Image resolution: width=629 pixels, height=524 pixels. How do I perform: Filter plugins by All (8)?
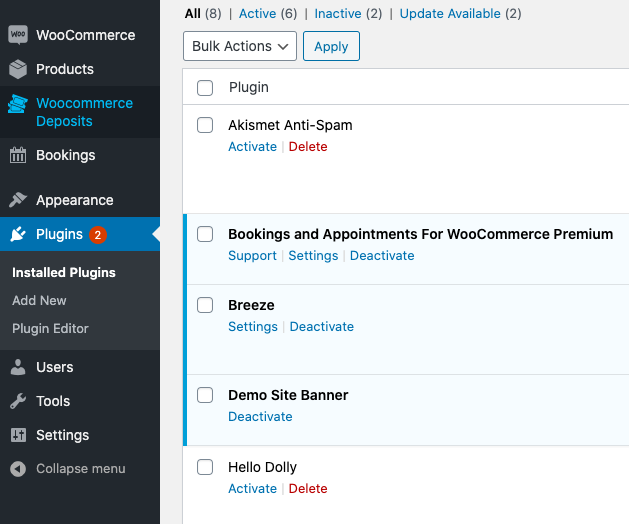[x=203, y=14]
